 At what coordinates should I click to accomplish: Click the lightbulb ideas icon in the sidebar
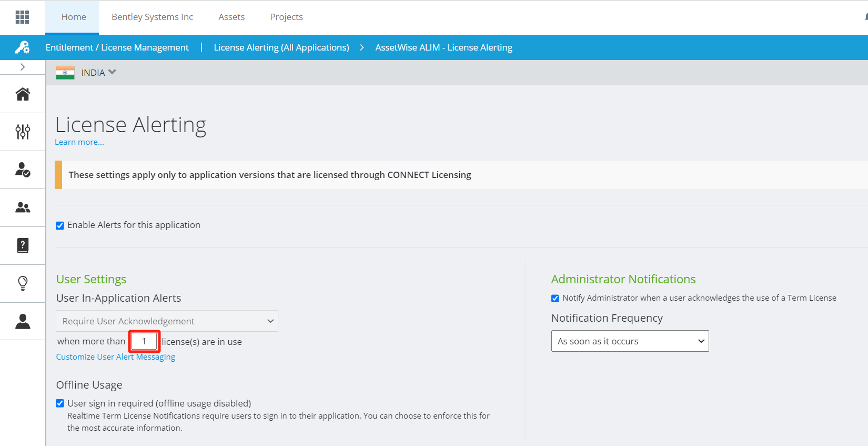23,283
